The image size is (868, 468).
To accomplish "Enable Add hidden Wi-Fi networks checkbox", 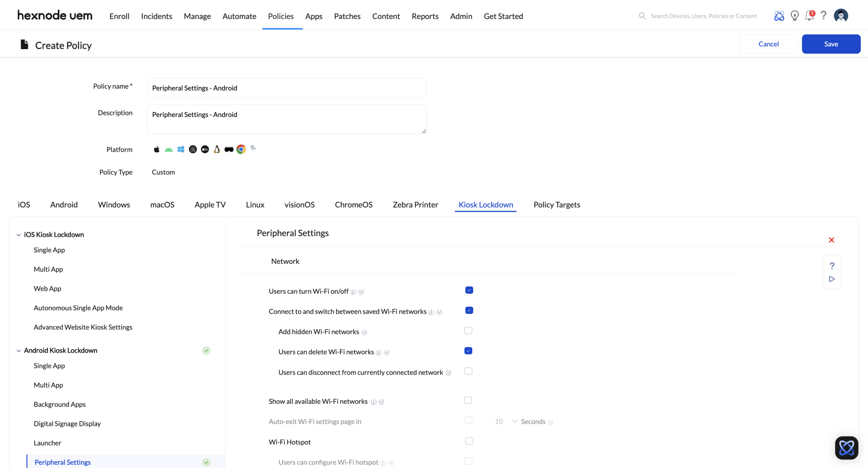I will [x=468, y=331].
